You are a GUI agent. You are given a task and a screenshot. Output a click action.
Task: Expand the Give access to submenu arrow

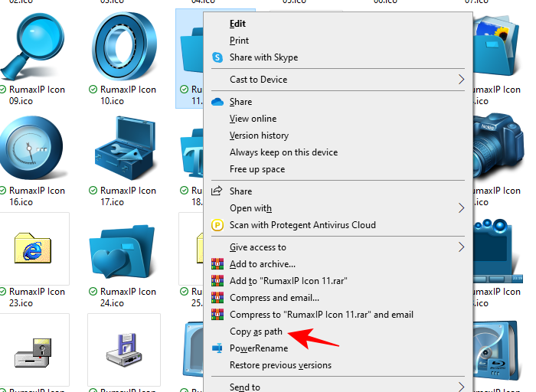[x=461, y=247]
